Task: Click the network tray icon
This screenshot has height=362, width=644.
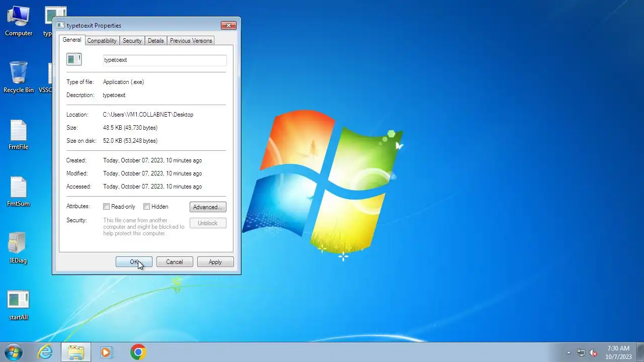Action: pos(581,352)
